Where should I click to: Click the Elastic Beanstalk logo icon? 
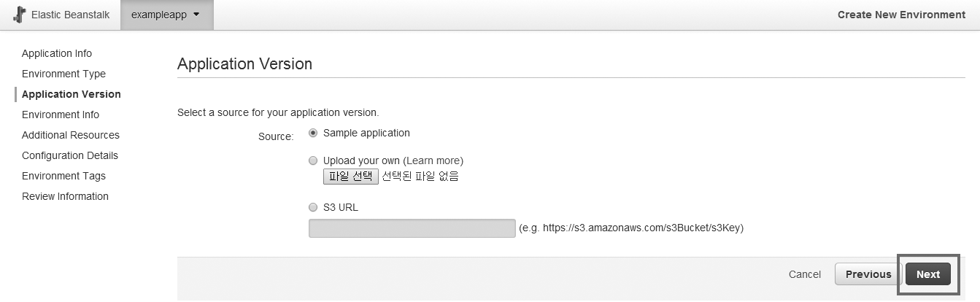tap(19, 15)
